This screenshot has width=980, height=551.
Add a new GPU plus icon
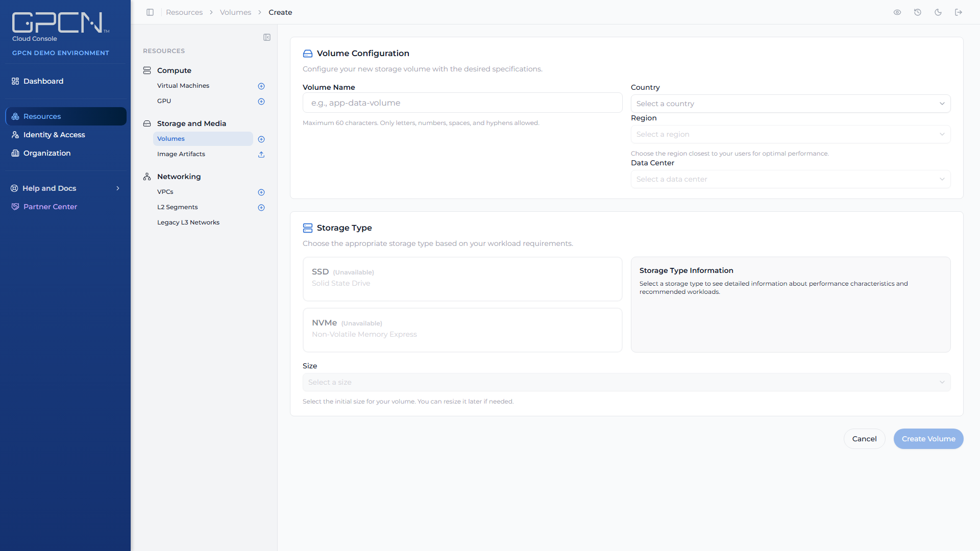click(x=261, y=102)
